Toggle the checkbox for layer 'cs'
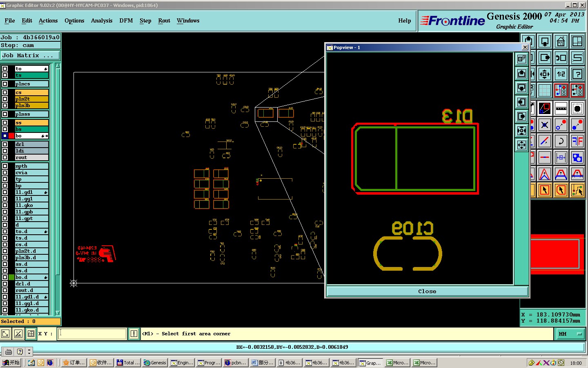The image size is (588, 368). 5,92
